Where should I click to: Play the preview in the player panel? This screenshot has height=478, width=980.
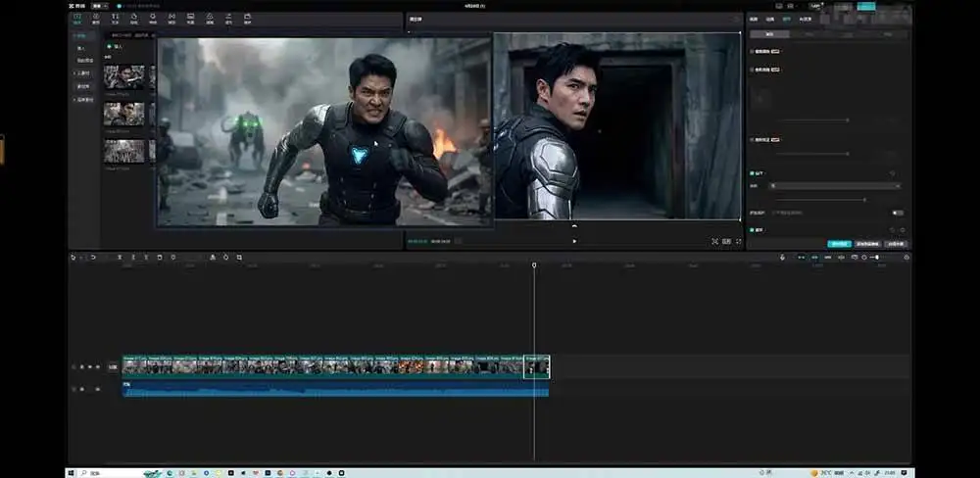pyautogui.click(x=575, y=241)
